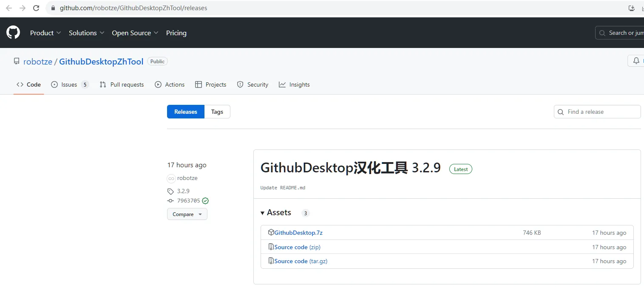Click the verified commit checkmark icon
This screenshot has height=298, width=644.
205,201
